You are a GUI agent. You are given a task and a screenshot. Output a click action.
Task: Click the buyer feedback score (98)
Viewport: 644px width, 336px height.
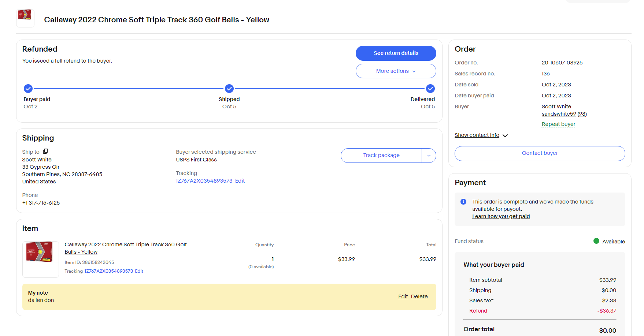pos(582,114)
